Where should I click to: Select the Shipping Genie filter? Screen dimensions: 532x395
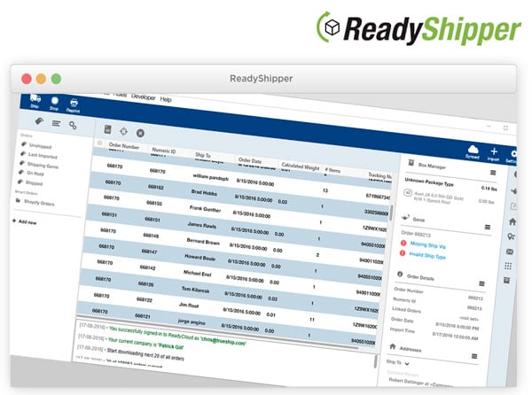click(x=43, y=166)
